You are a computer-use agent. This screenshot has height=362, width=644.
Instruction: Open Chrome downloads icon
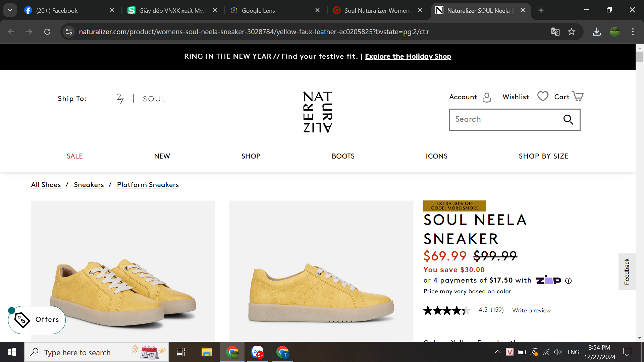596,32
